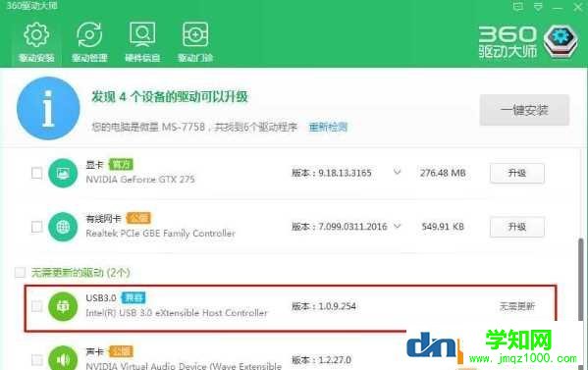Image resolution: width=588 pixels, height=370 pixels.
Task: Open the title bar dropdown menu icon
Action: coord(538,6)
